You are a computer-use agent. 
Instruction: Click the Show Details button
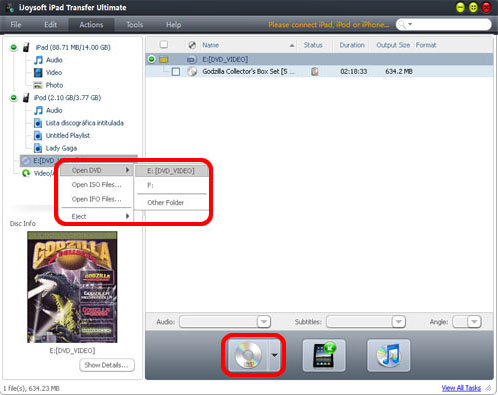107,365
